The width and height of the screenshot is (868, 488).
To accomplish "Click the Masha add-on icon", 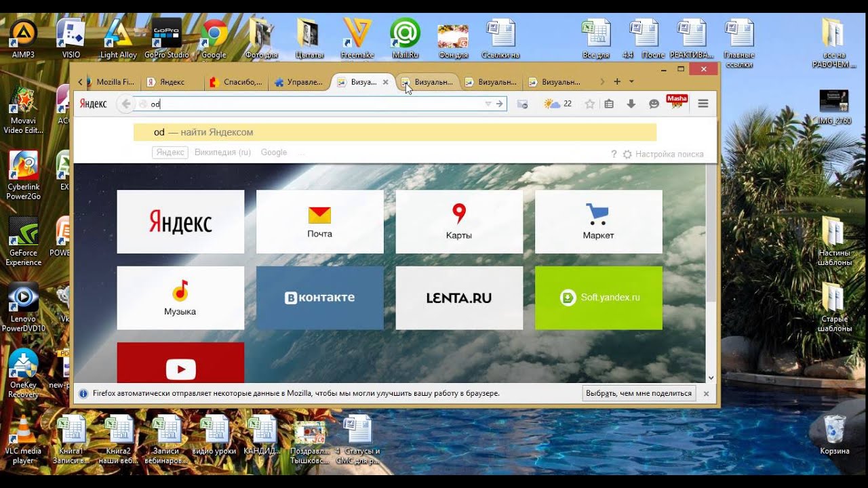I will pyautogui.click(x=677, y=102).
